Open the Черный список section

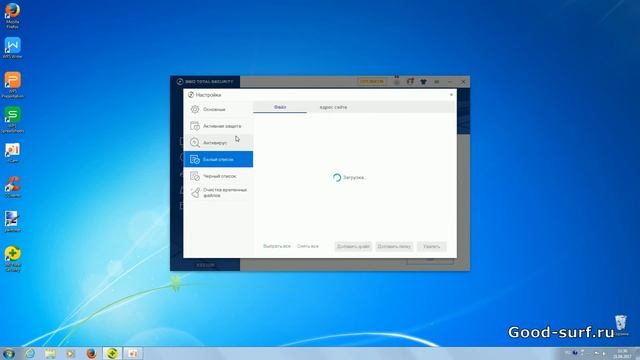(x=218, y=176)
